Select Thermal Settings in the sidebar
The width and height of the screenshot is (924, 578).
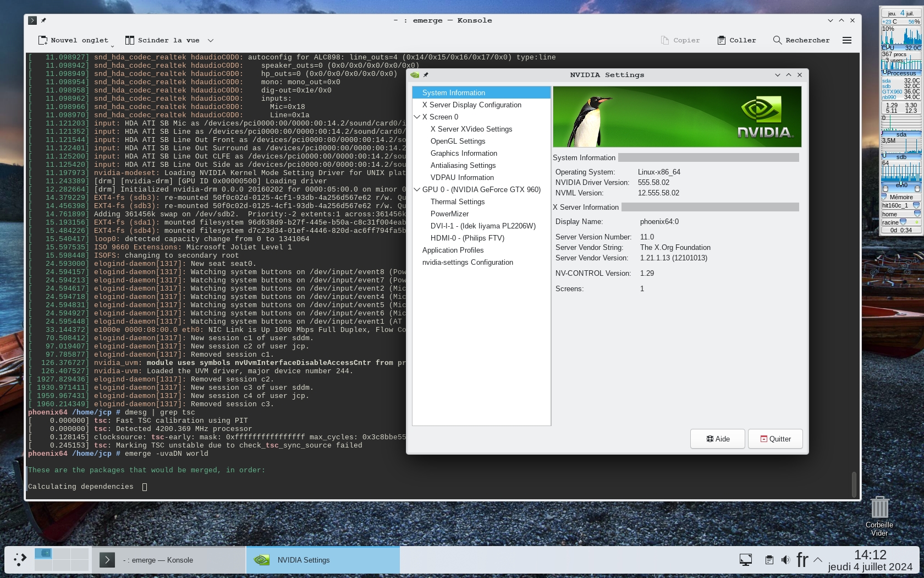point(457,201)
